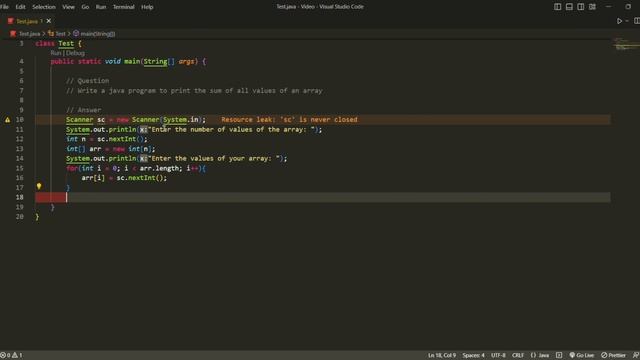Click line number 20 in gutter

(x=20, y=217)
